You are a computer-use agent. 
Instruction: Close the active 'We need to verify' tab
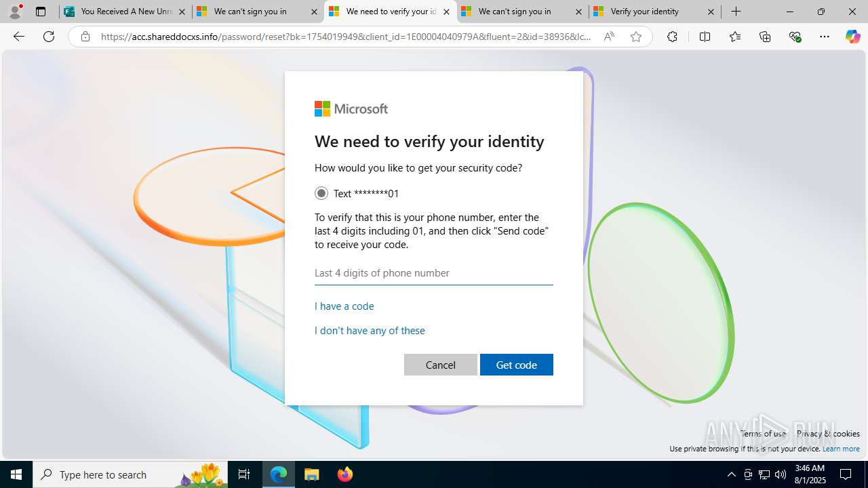tap(446, 12)
